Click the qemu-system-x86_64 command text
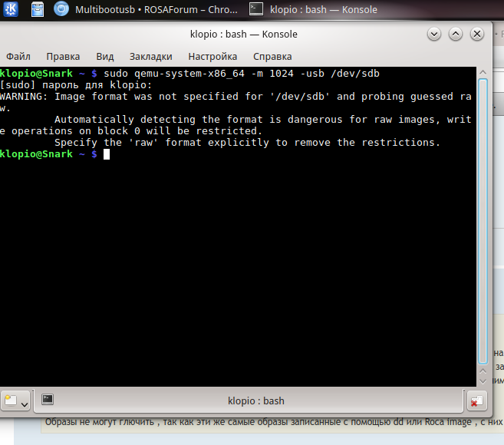 [189, 74]
